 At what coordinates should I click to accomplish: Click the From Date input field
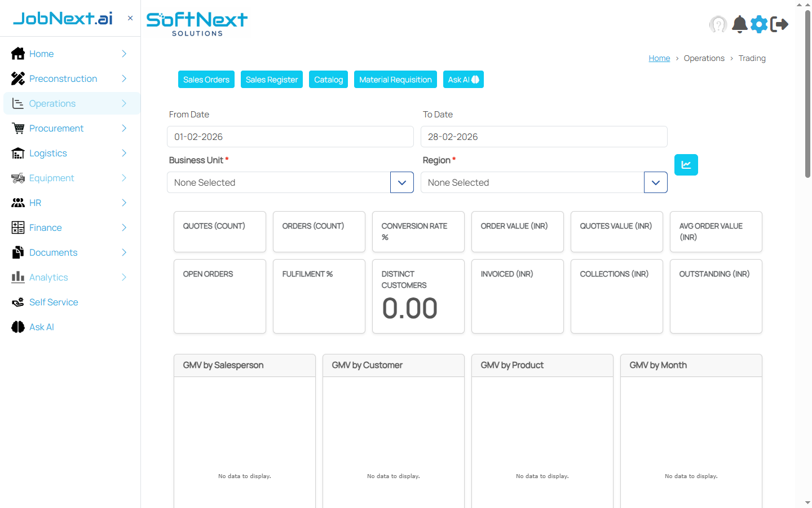tap(290, 137)
